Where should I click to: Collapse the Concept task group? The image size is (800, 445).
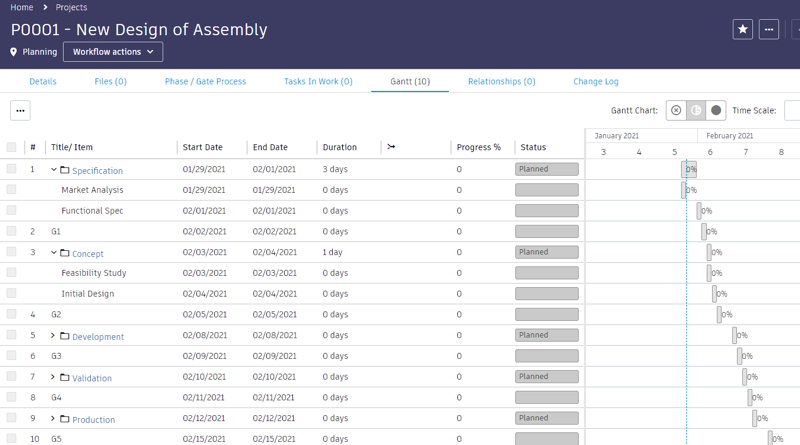pos(54,253)
